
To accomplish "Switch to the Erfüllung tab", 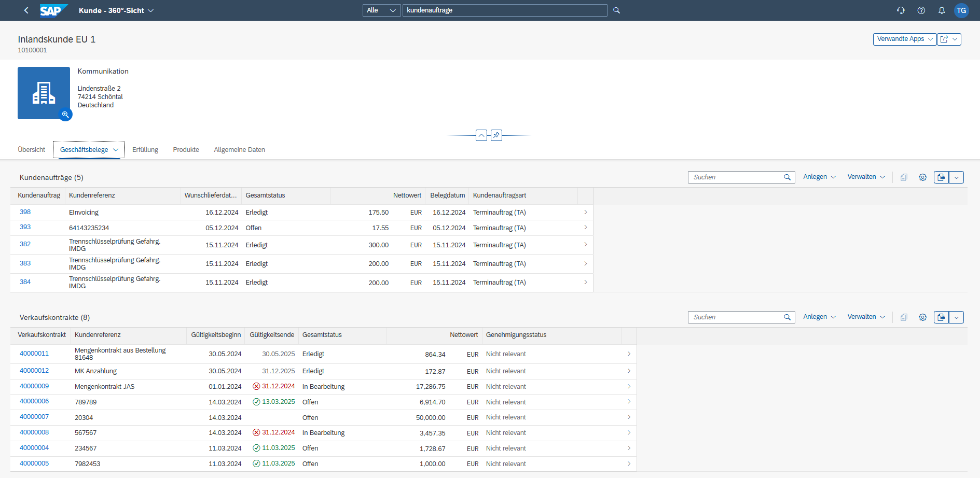I will pyautogui.click(x=145, y=149).
